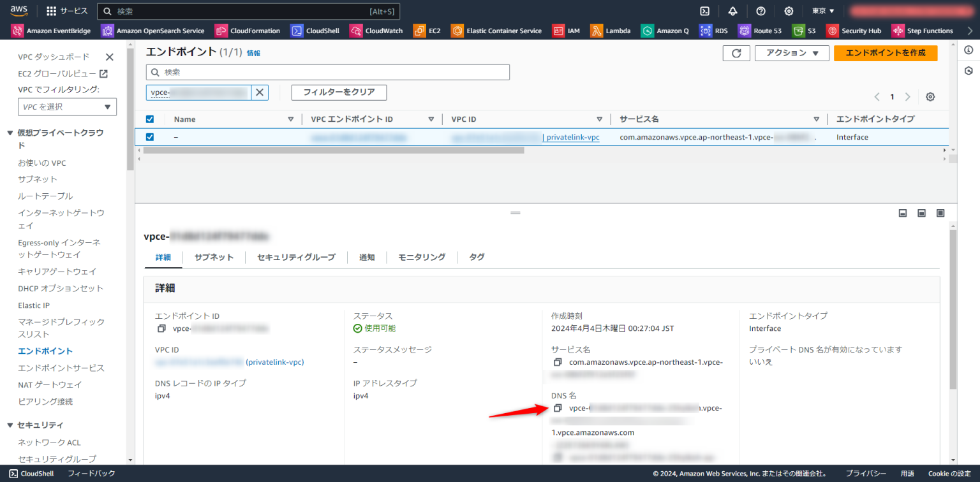Image resolution: width=980 pixels, height=482 pixels.
Task: Open CloudShell from the bottom status bar
Action: 31,473
